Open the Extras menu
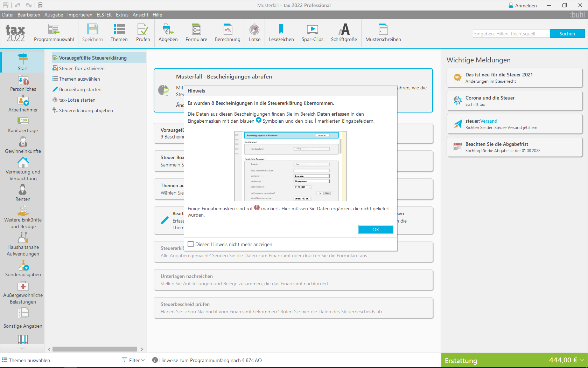Image resolution: width=588 pixels, height=368 pixels. coord(122,15)
